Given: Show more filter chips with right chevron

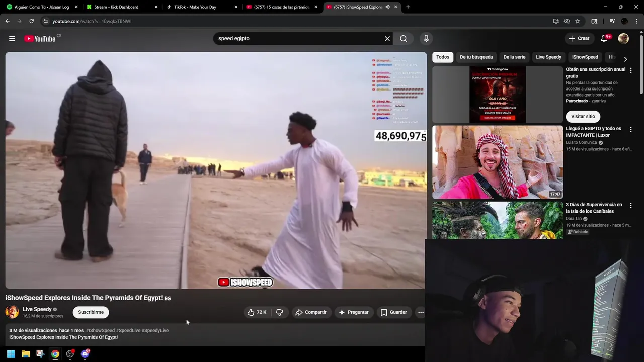Looking at the screenshot, I should (x=625, y=59).
